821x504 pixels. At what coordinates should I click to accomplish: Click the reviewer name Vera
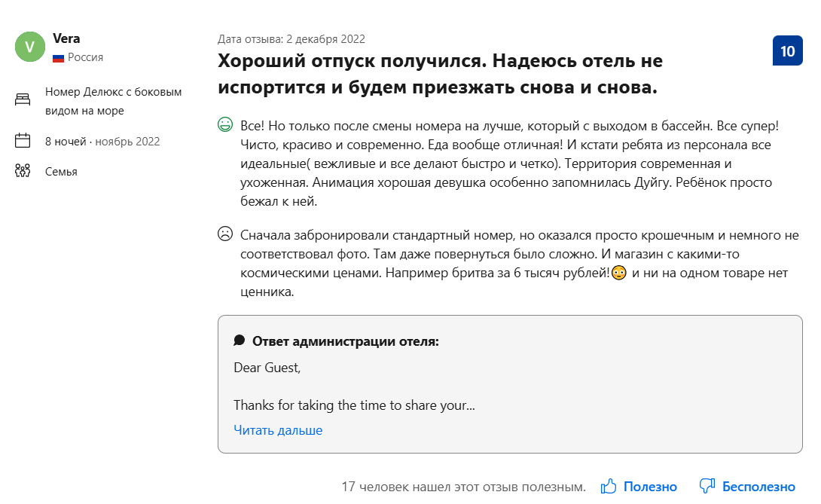pyautogui.click(x=66, y=38)
